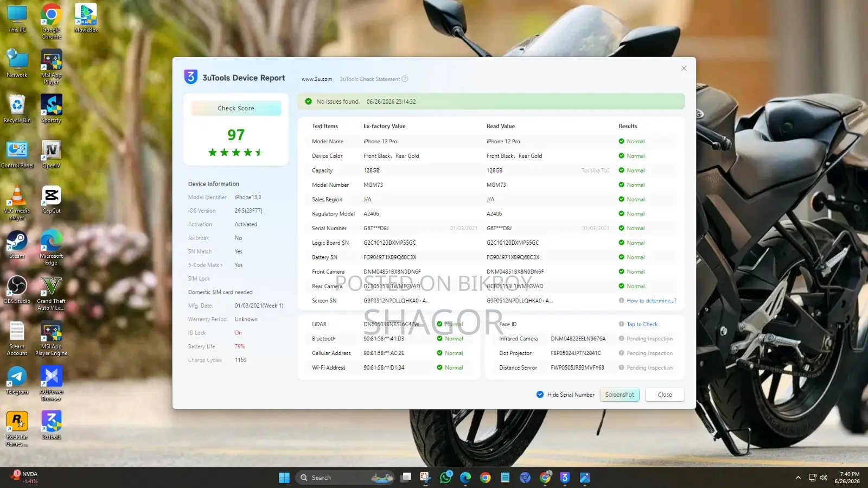Click the Close button in device report
This screenshot has width=868, height=488.
(x=665, y=395)
